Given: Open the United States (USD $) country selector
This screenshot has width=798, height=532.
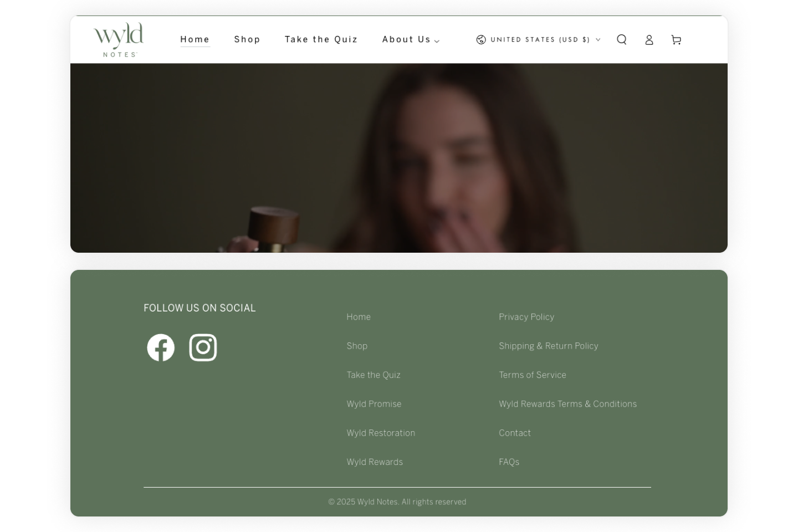Looking at the screenshot, I should [x=538, y=39].
